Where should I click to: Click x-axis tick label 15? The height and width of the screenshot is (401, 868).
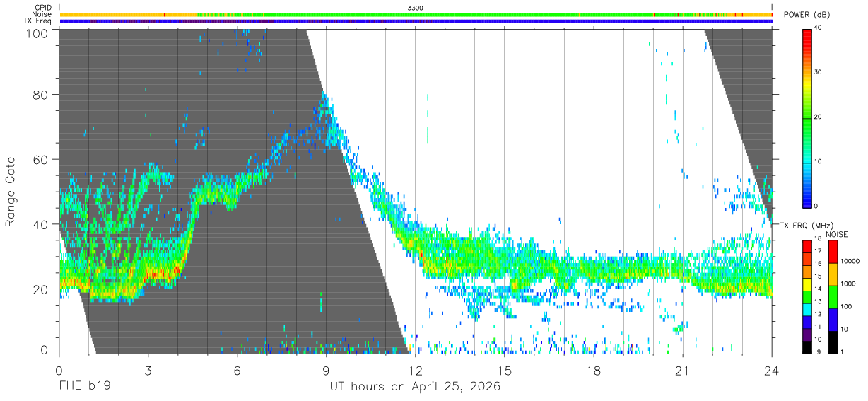505,370
